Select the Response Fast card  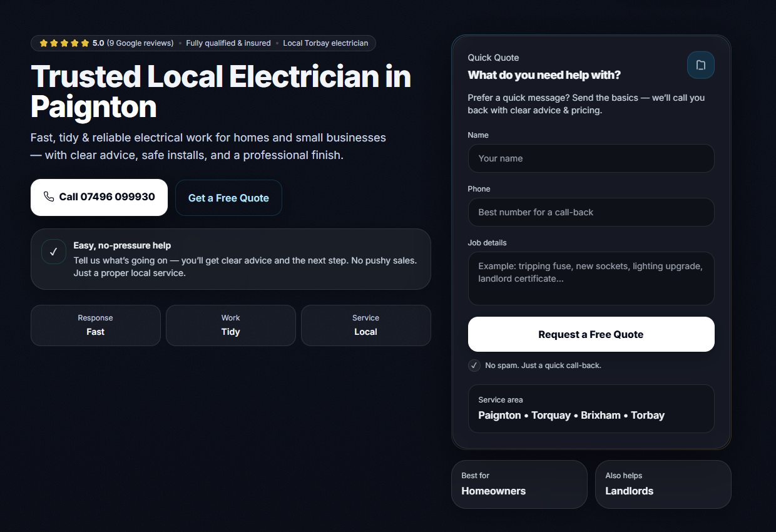(x=96, y=325)
